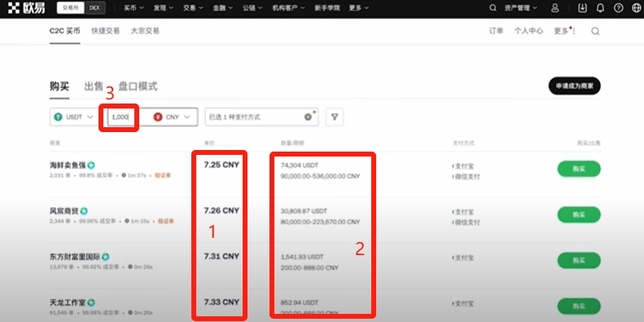The width and height of the screenshot is (644, 322).
Task: Open 更多 in C2C sub-navigation
Action: [564, 31]
